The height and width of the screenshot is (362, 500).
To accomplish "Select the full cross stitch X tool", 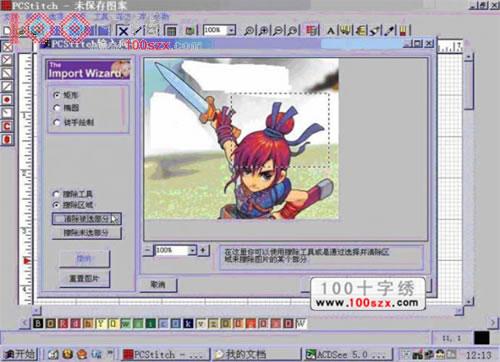I will (123, 31).
